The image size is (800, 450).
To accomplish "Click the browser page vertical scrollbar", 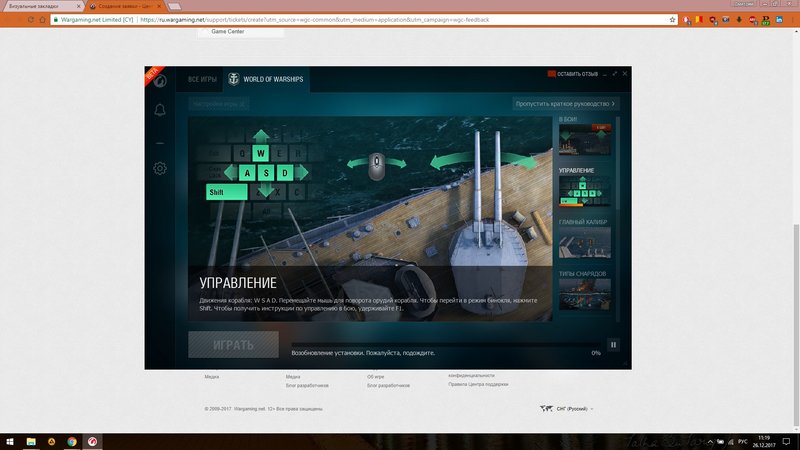I will [x=796, y=326].
